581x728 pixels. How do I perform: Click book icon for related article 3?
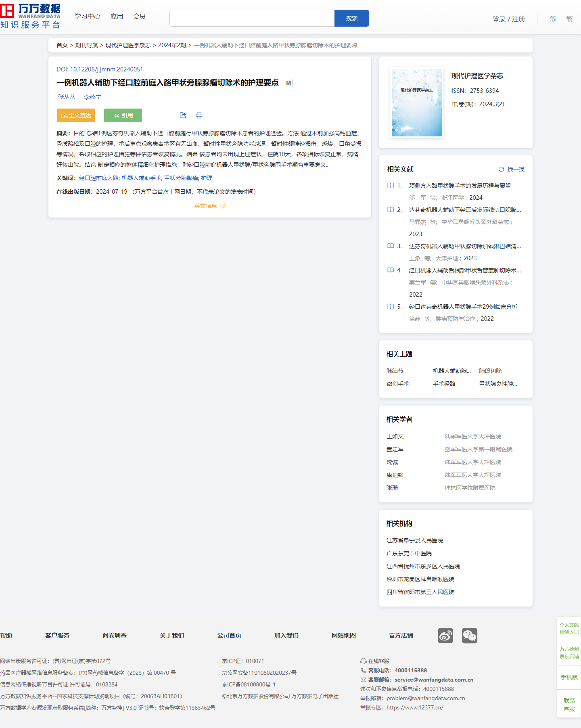[391, 246]
